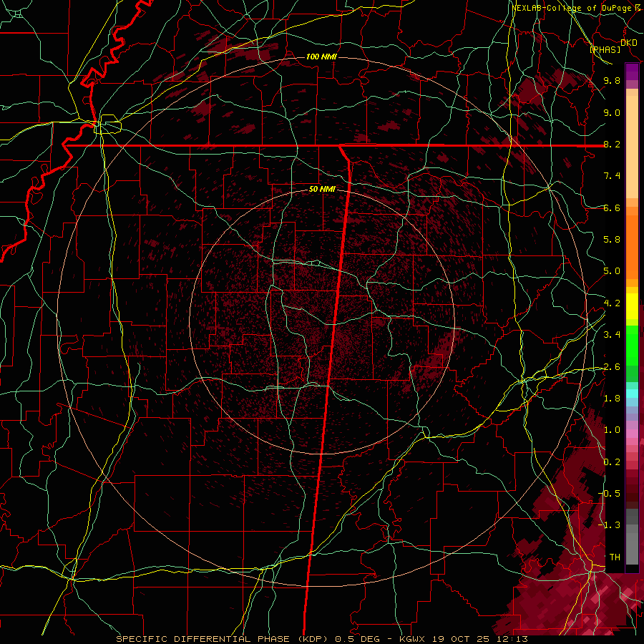The image size is (644, 644).
Task: Click the 8.2 scale value
Action: pos(612,144)
